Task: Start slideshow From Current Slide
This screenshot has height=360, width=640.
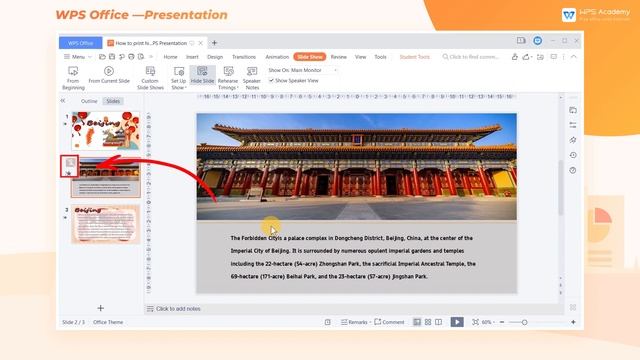Action: click(x=109, y=75)
